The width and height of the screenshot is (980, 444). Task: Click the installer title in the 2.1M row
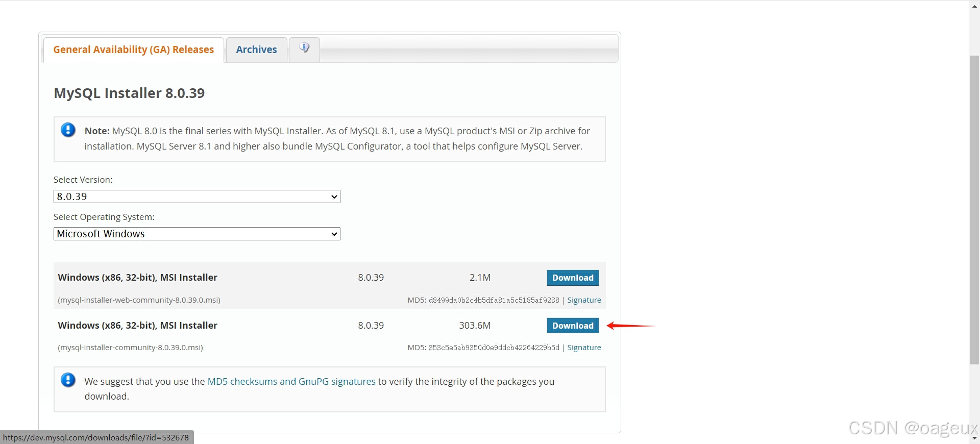138,278
